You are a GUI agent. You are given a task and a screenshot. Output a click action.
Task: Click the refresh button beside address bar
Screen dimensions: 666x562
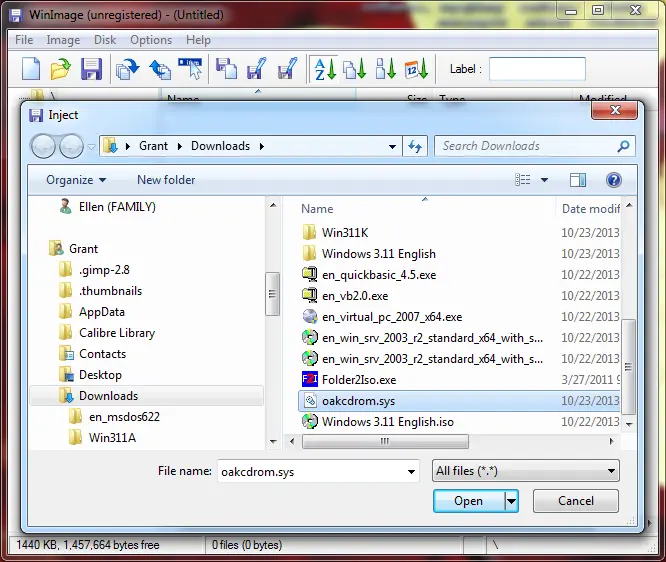coord(415,147)
